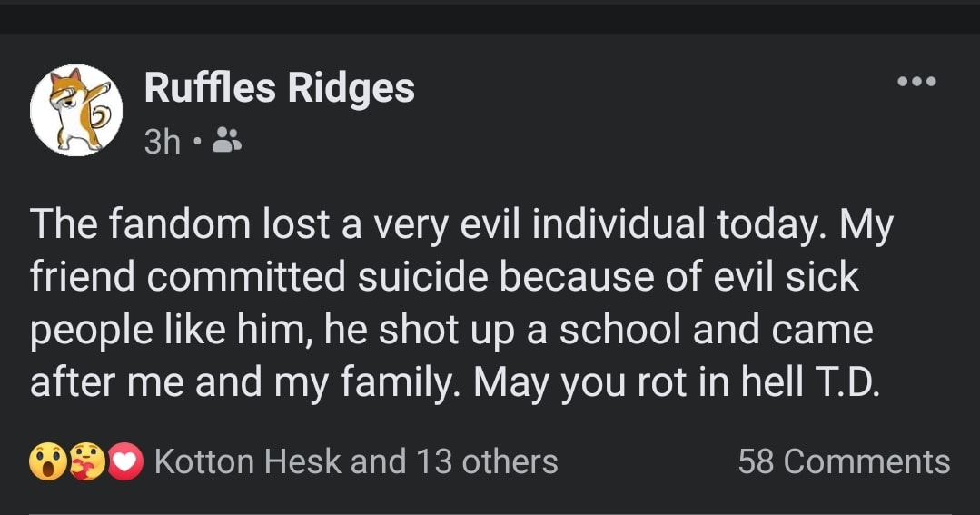Click the red Love heart reaction
The width and height of the screenshot is (980, 515).
tap(125, 462)
